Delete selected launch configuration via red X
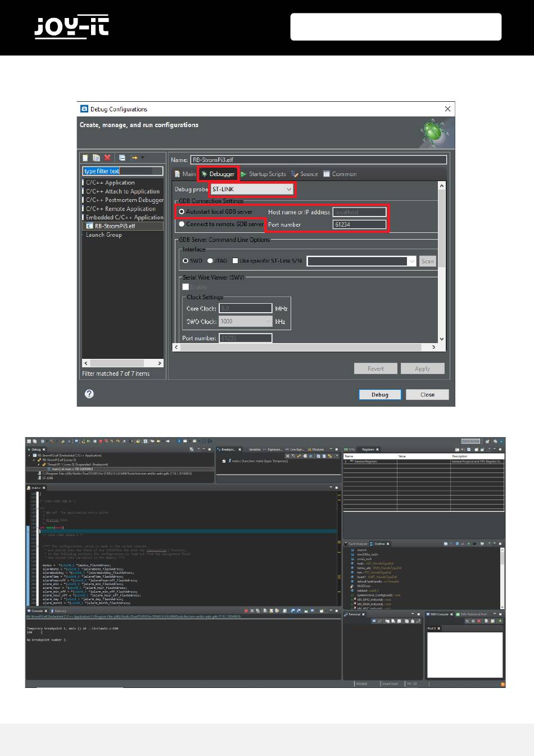This screenshot has height=756, width=534. [x=107, y=157]
